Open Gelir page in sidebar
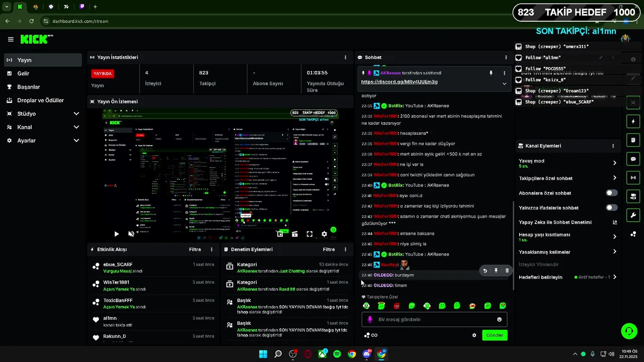The height and width of the screenshot is (362, 644). 43,73
